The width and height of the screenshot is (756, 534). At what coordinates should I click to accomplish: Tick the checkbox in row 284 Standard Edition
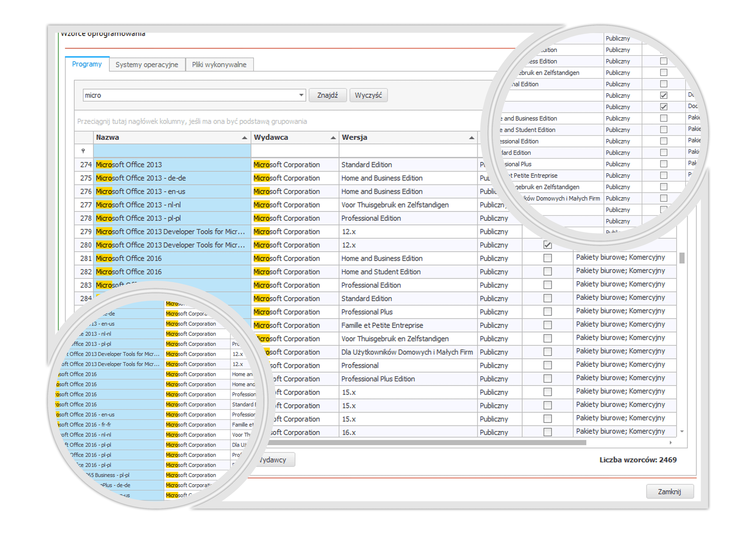coord(548,298)
